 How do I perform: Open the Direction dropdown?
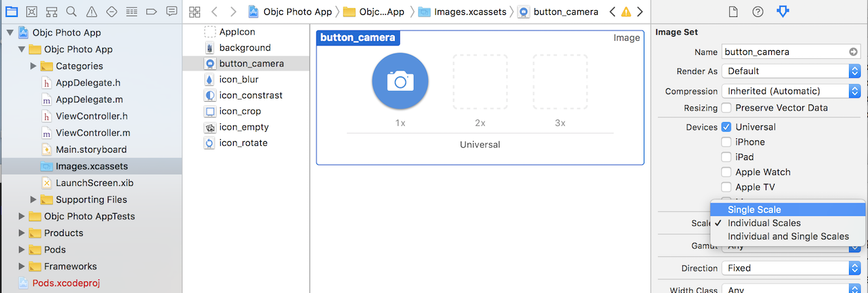pyautogui.click(x=791, y=268)
